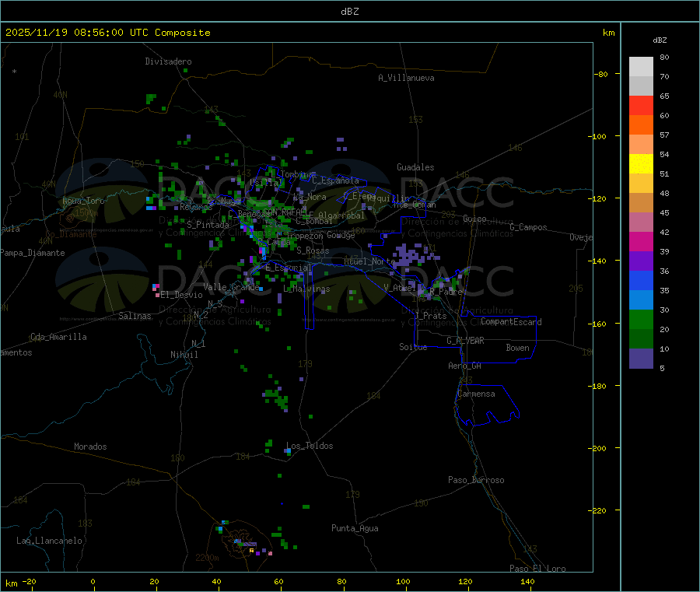Click the 'Valle_Grande' map label

231,287
